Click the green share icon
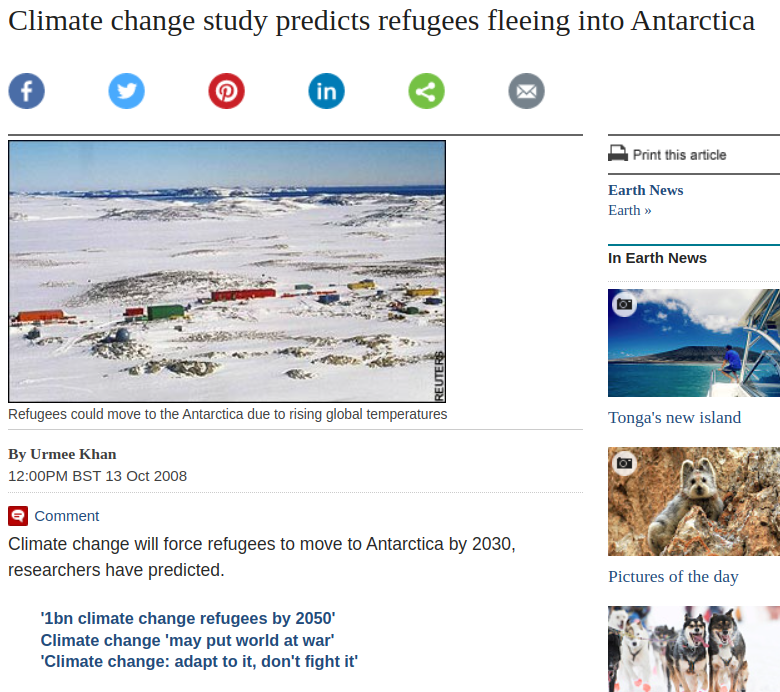This screenshot has width=780, height=692. tap(427, 91)
